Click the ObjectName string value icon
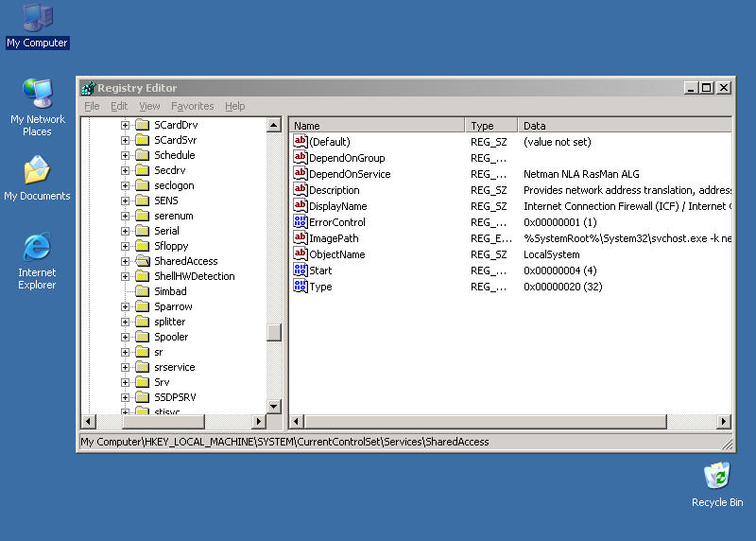Screen dimensions: 756x541 point(300,253)
